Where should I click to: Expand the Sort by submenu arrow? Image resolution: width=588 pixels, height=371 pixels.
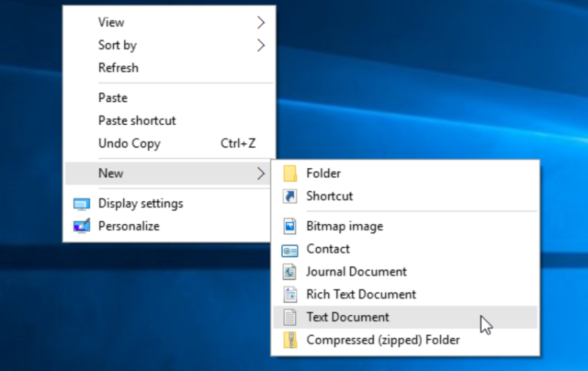point(261,46)
